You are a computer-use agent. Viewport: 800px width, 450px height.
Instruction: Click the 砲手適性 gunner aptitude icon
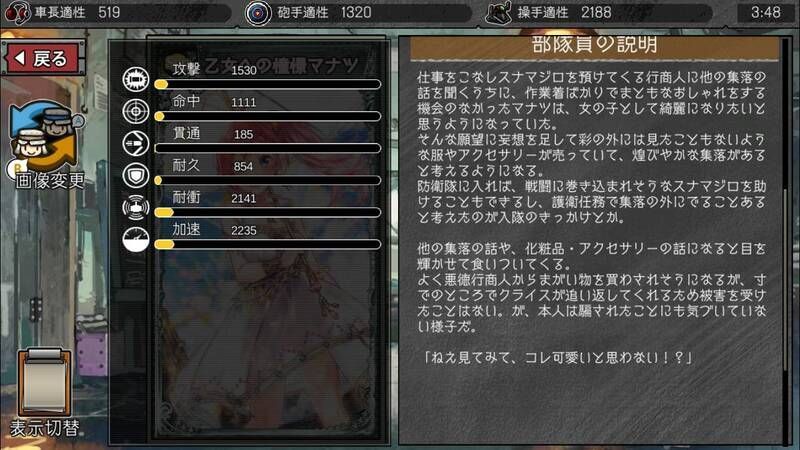click(258, 13)
